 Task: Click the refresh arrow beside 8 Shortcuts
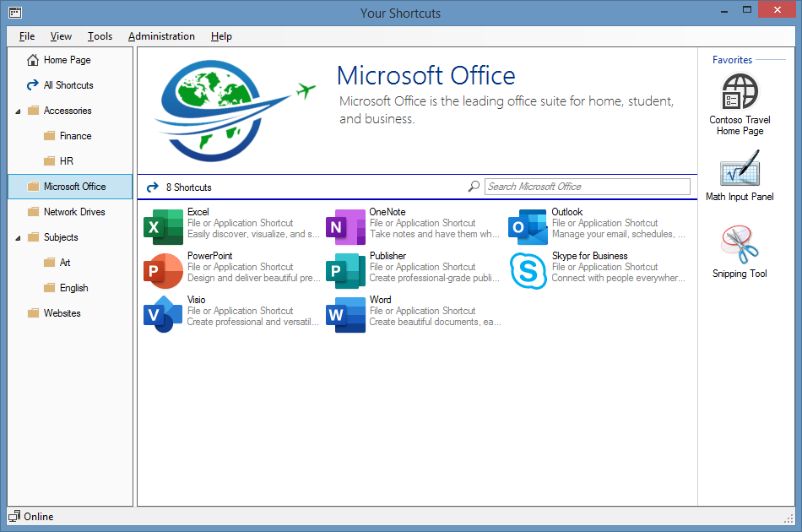pos(151,187)
